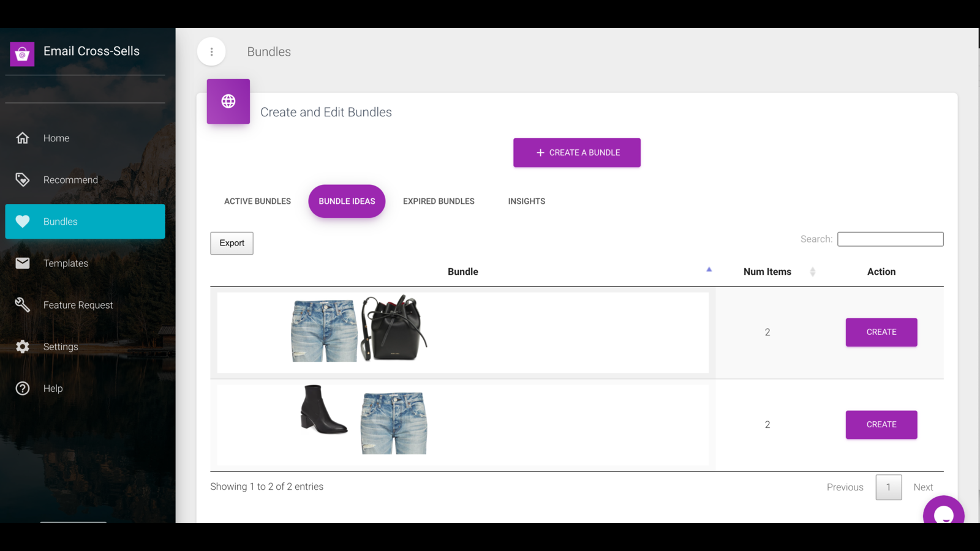Select page 1 in pagination

pos(889,487)
